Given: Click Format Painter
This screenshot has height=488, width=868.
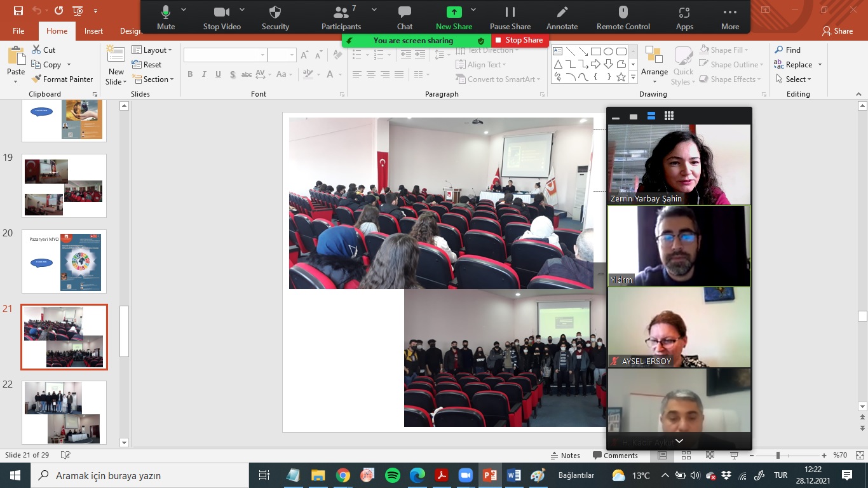Looking at the screenshot, I should tap(62, 79).
